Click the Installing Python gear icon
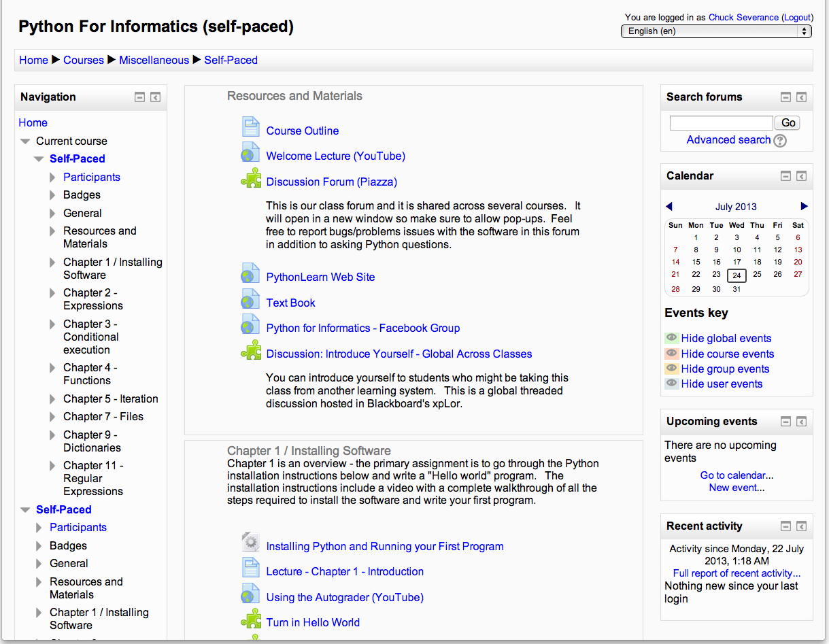Screen dimensions: 829x644 point(251,543)
